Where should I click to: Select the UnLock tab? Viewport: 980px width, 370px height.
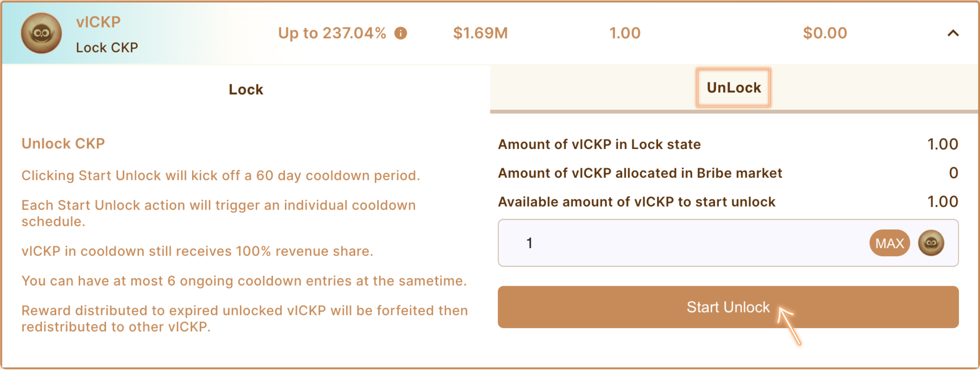[733, 88]
